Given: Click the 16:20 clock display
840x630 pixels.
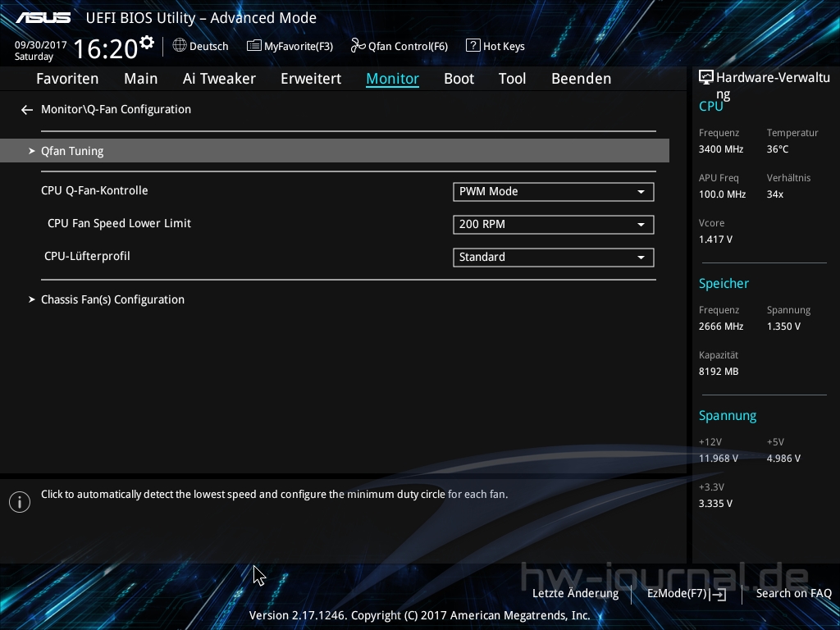Looking at the screenshot, I should tap(106, 48).
